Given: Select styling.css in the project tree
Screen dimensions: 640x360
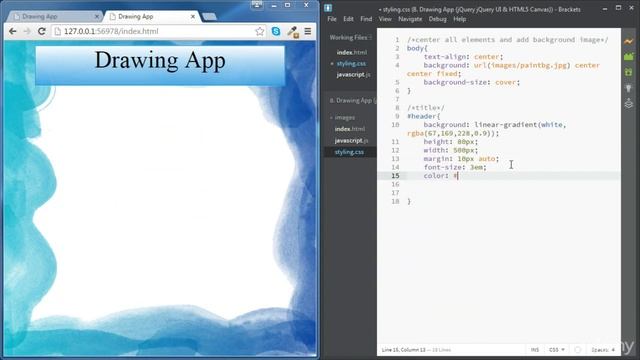Looking at the screenshot, I should (x=349, y=152).
